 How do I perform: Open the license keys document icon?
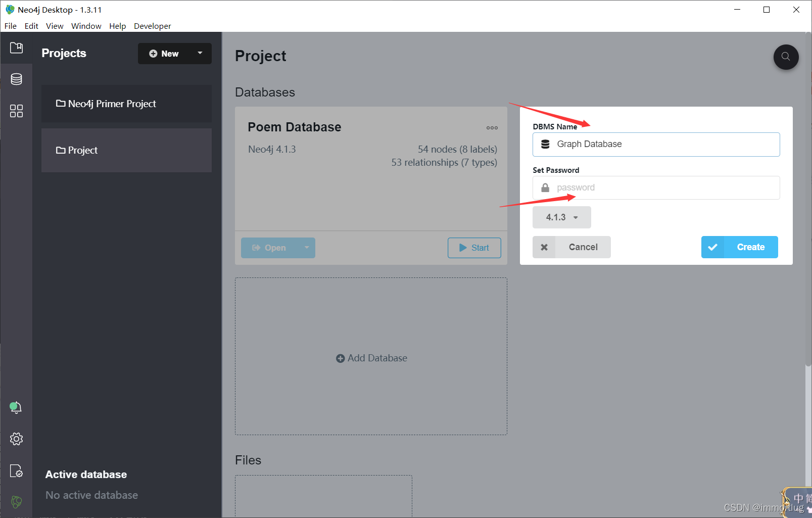point(16,470)
